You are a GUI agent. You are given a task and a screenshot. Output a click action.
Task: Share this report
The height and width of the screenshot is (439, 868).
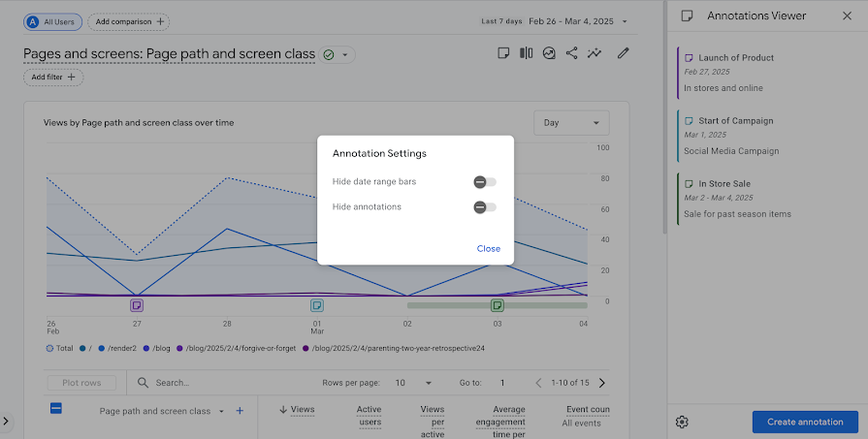click(x=572, y=53)
